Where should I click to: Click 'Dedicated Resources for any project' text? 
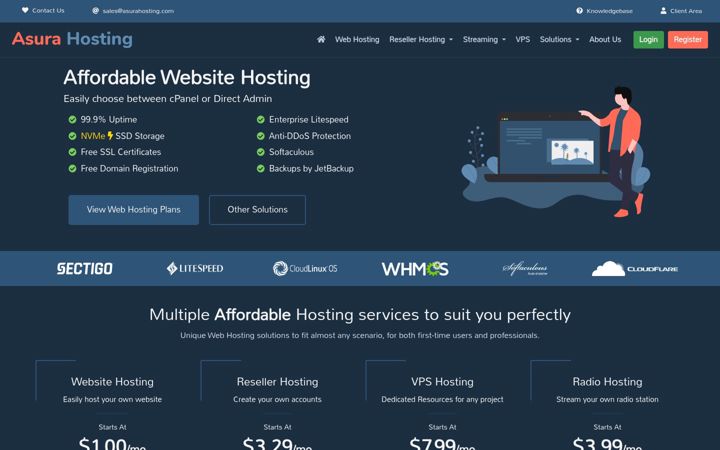pyautogui.click(x=442, y=399)
